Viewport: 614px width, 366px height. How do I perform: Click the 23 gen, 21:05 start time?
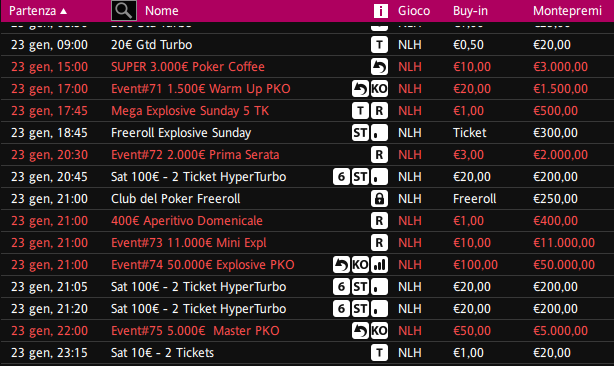pyautogui.click(x=49, y=287)
